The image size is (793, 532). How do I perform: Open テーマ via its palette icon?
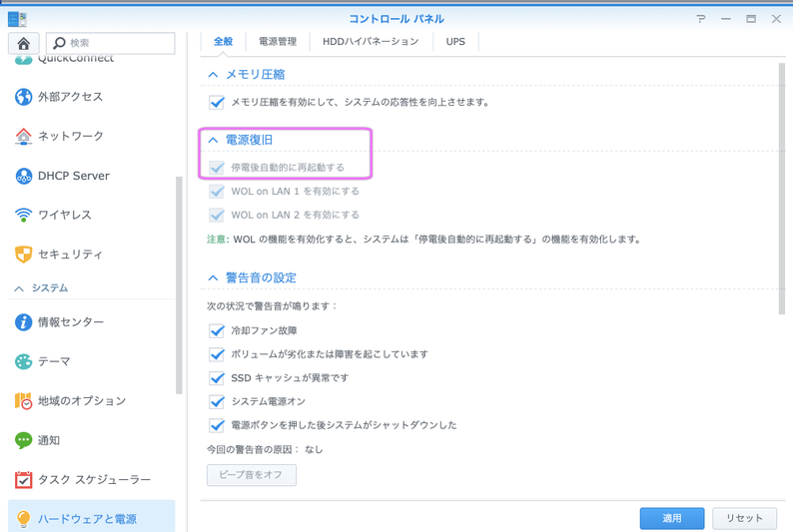(x=23, y=361)
